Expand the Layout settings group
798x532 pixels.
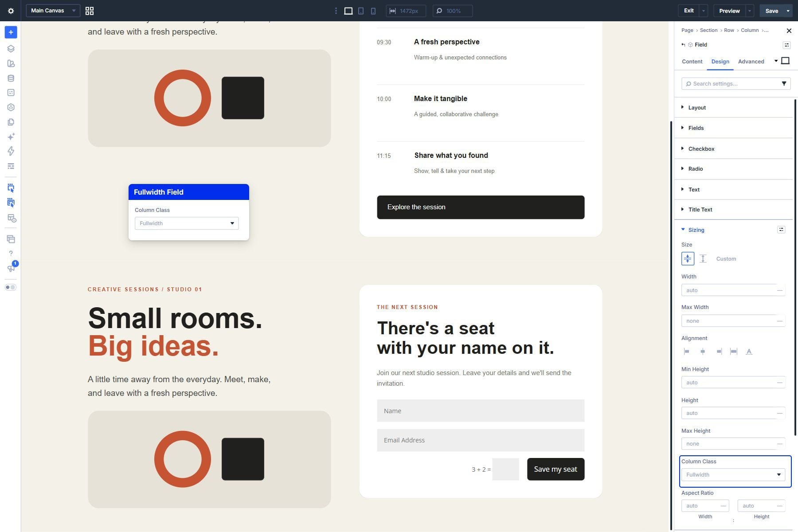click(x=733, y=108)
